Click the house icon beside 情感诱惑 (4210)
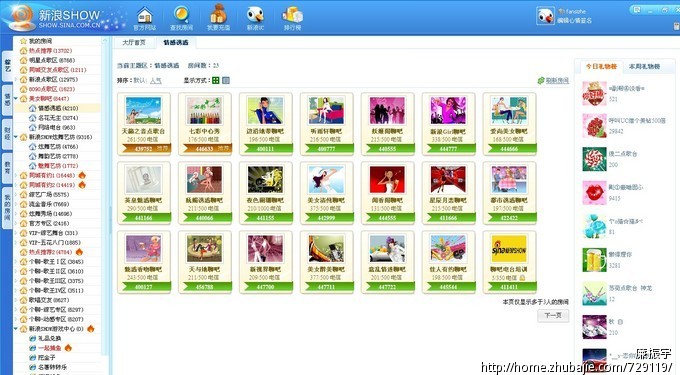Image resolution: width=680 pixels, height=375 pixels. (x=33, y=108)
